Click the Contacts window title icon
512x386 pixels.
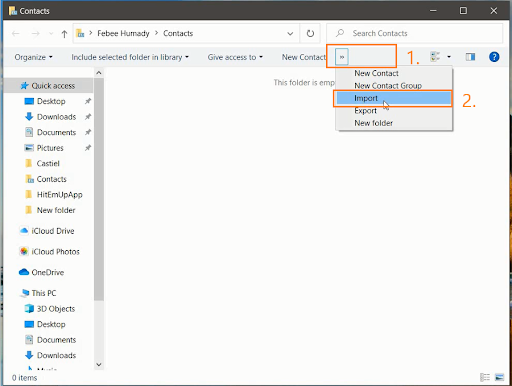point(13,11)
